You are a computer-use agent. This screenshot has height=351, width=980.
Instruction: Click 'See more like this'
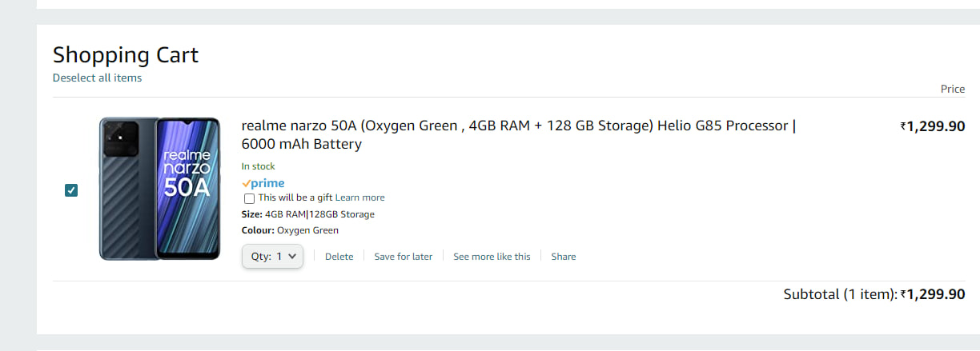click(492, 257)
